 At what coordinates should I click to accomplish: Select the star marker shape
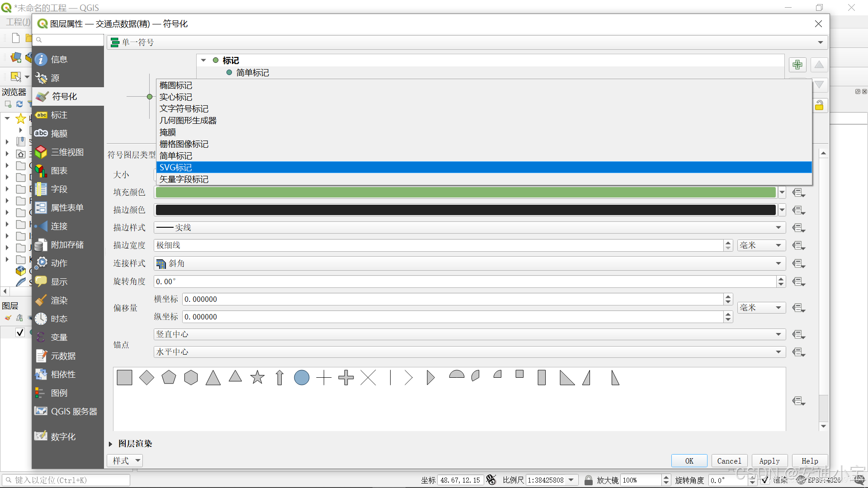(x=257, y=377)
